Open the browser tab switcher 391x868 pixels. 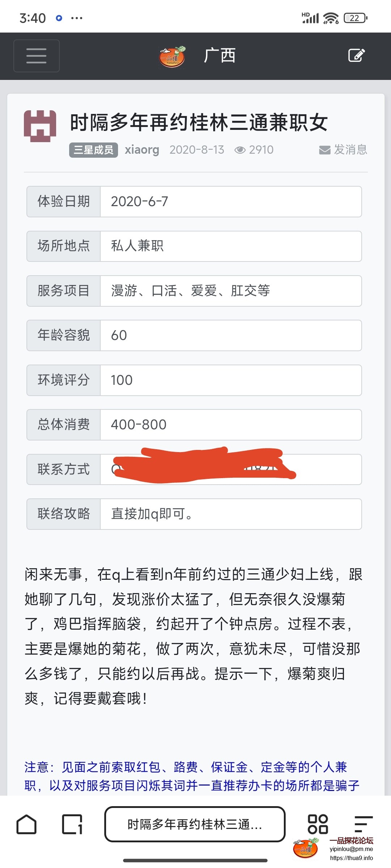pos(72,824)
